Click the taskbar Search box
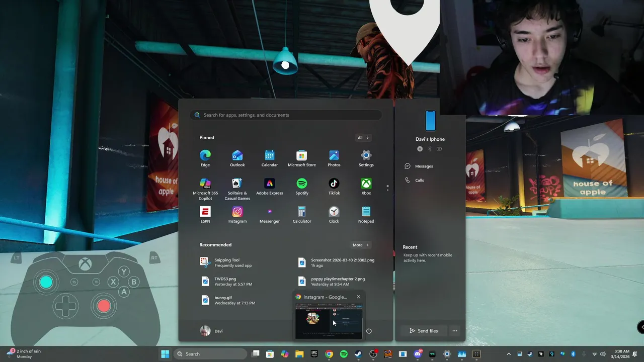 coord(210,354)
